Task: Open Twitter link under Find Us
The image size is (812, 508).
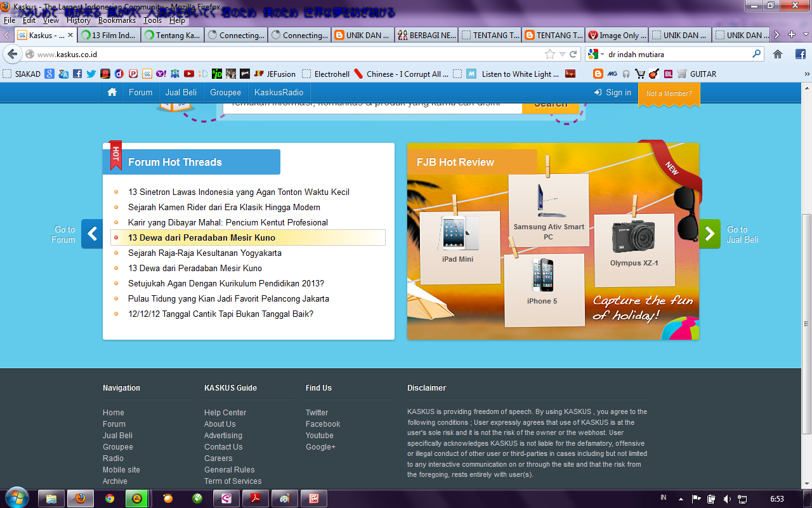Action: point(317,413)
